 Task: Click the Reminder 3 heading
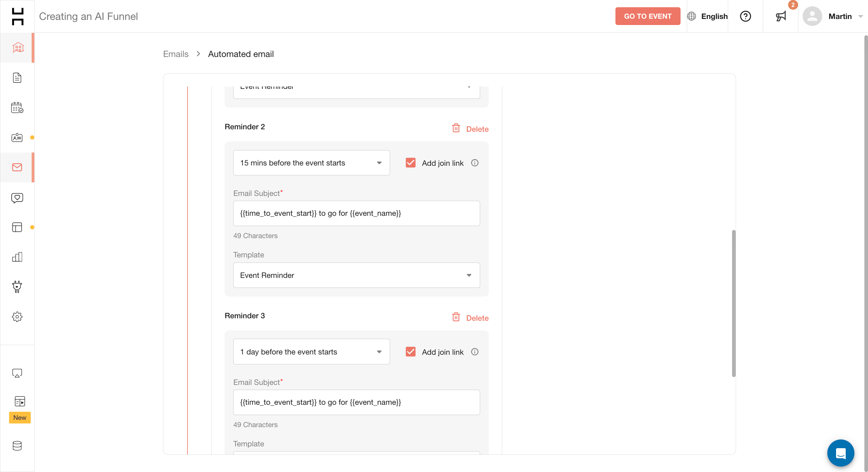pos(245,316)
